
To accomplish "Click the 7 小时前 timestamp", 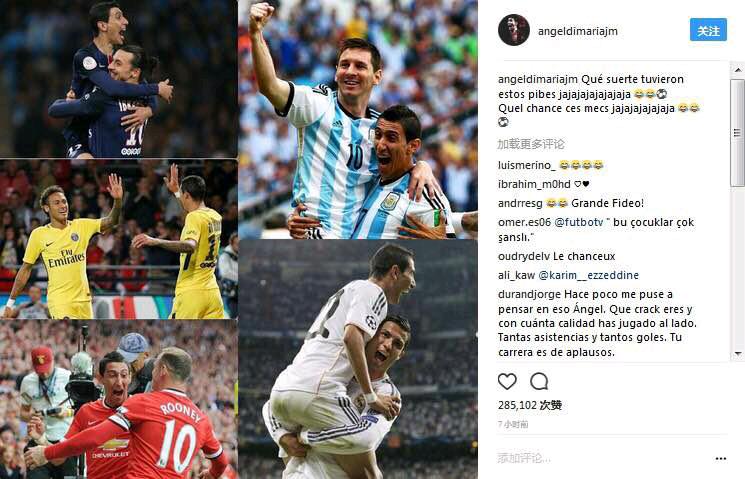I will 513,424.
